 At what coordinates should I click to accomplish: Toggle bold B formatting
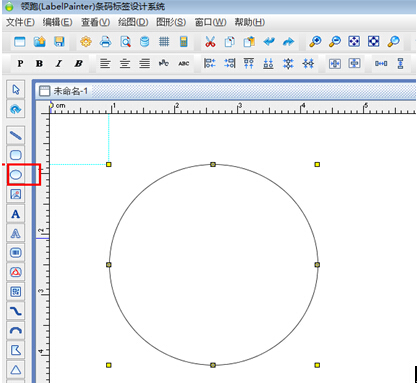(x=39, y=63)
